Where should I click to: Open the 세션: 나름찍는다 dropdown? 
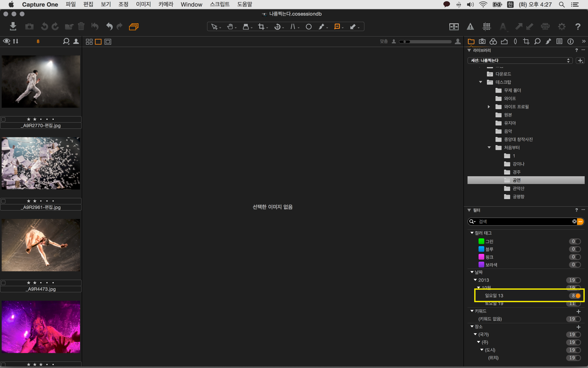(x=520, y=60)
